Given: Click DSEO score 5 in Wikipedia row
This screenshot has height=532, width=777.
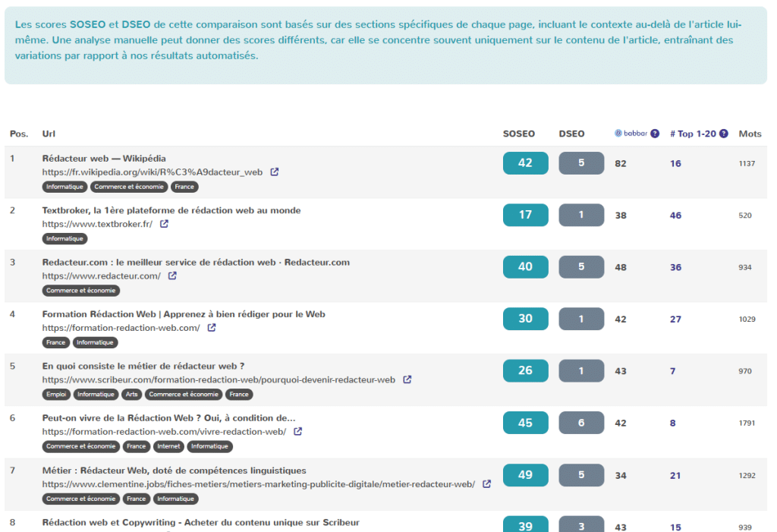Looking at the screenshot, I should point(581,163).
